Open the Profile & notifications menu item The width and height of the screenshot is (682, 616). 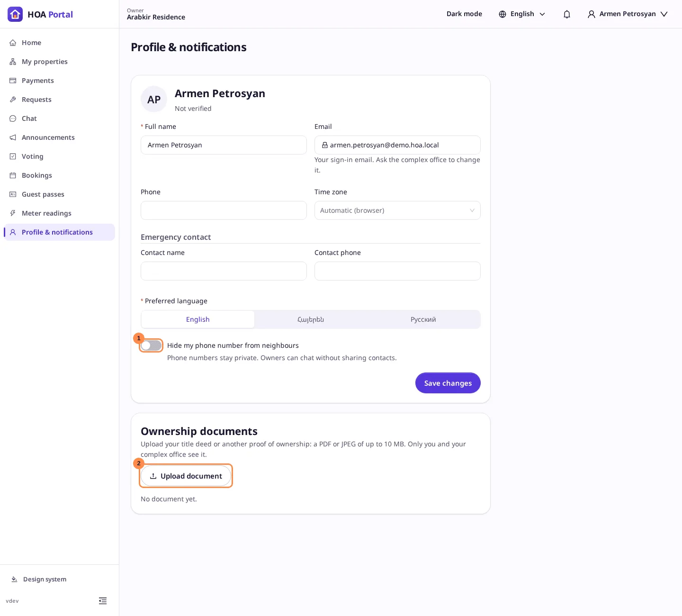(x=59, y=232)
